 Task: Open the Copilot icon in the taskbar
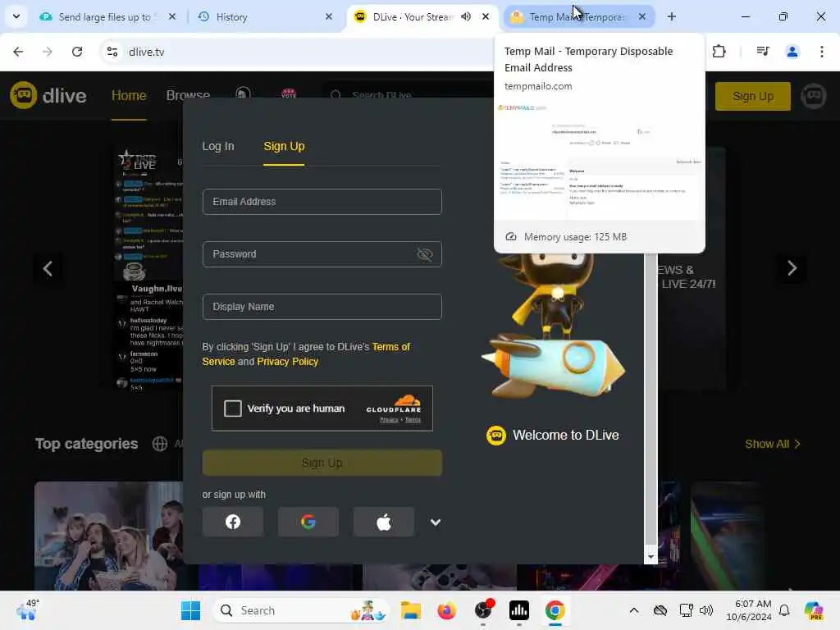(x=814, y=610)
